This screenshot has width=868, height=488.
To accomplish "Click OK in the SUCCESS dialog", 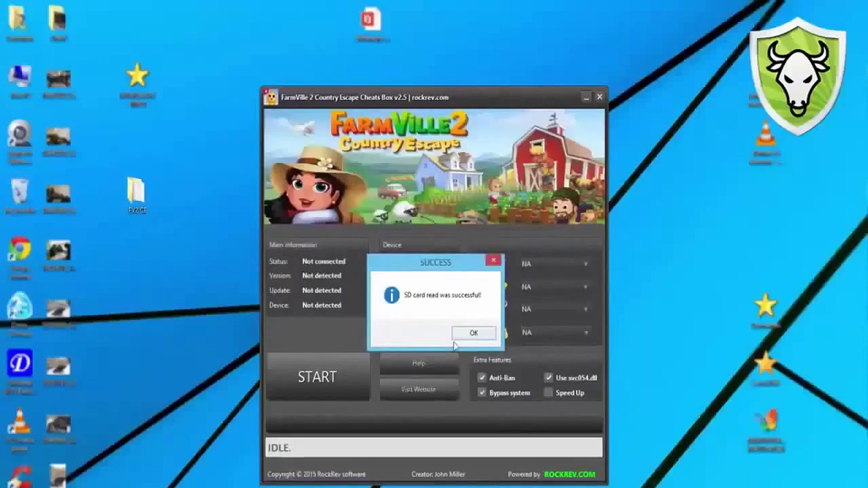I will (473, 333).
